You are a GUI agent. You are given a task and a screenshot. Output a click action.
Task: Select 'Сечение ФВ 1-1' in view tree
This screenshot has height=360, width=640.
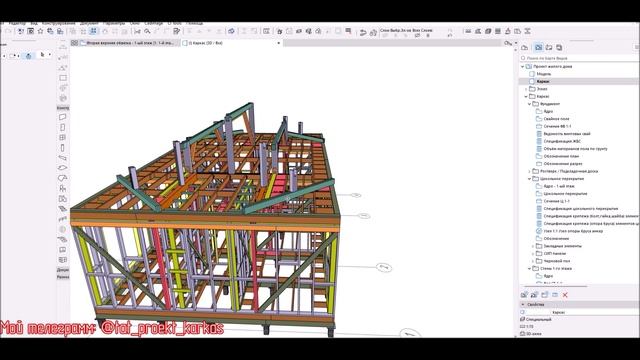(x=557, y=126)
